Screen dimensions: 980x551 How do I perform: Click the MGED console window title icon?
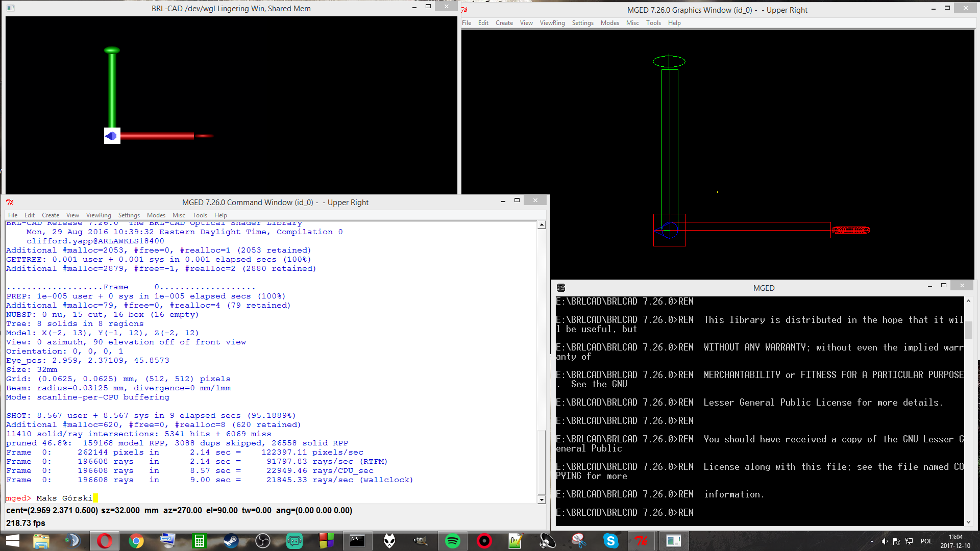click(x=561, y=288)
